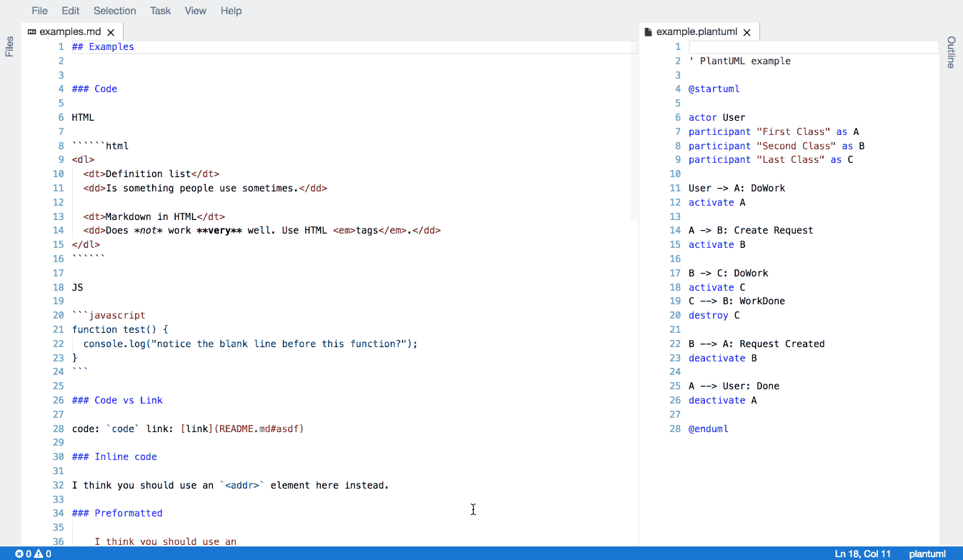The image size is (963, 560).
Task: Click the '```javascript' code fence line
Action: click(x=109, y=315)
